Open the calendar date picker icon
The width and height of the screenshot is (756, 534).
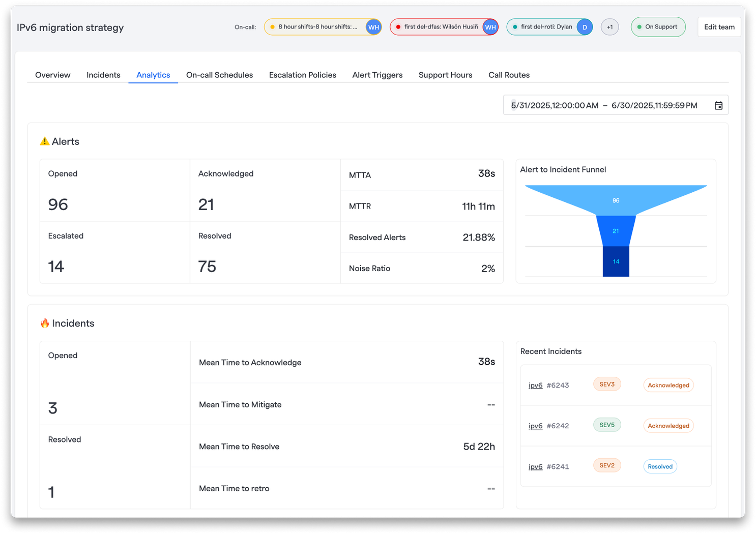[x=718, y=105]
